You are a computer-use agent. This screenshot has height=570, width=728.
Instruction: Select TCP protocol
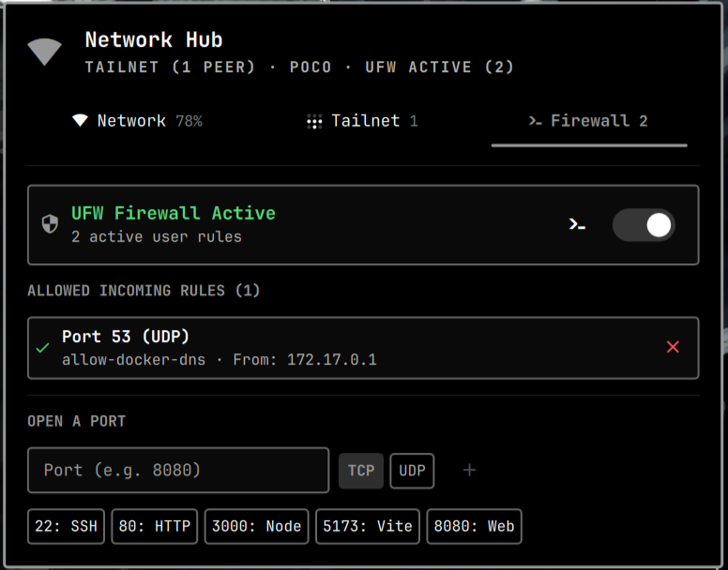pos(361,471)
